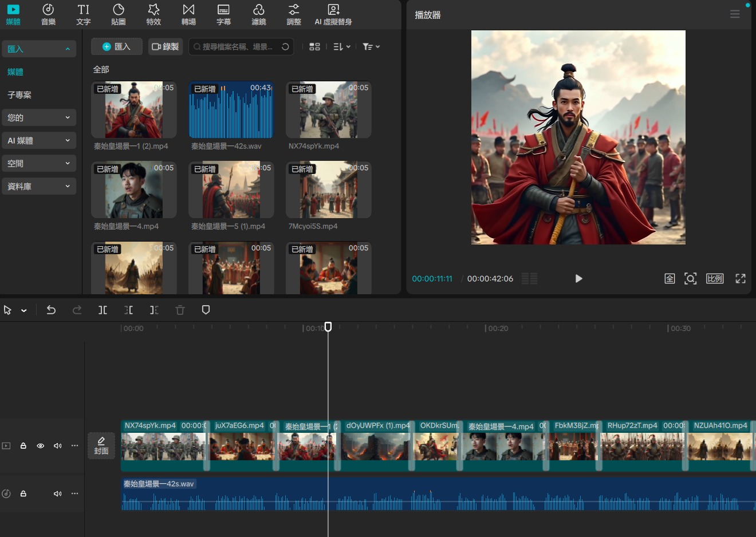Click the 錄製 record button

165,47
